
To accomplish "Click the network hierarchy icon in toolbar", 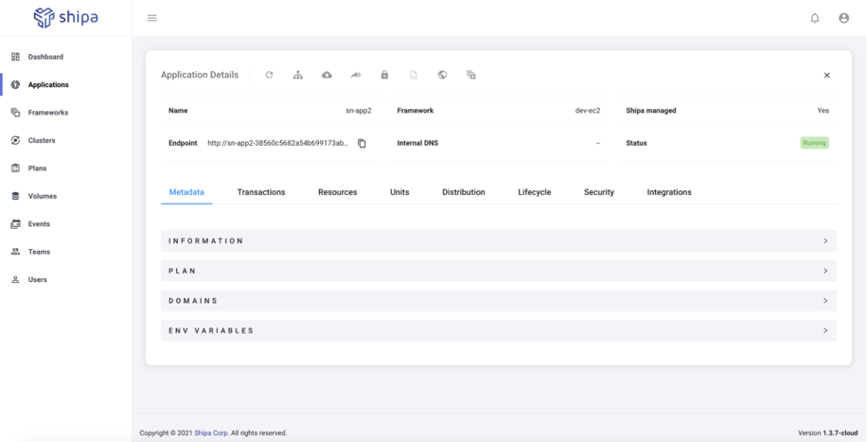I will (x=298, y=75).
